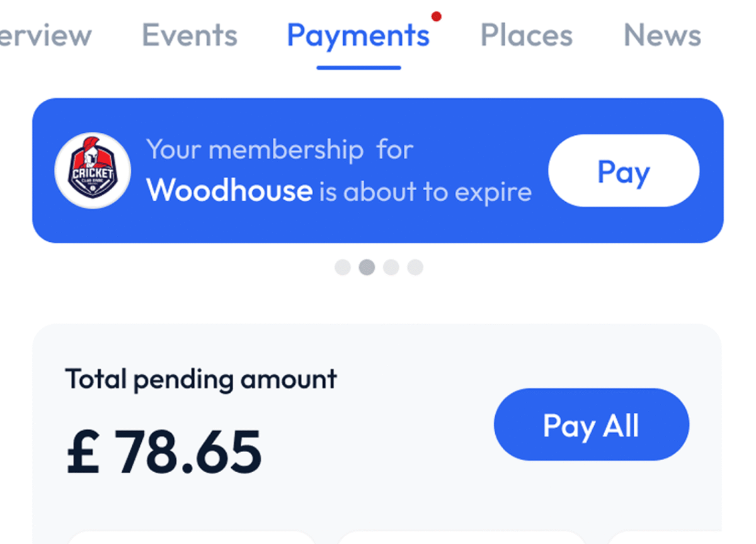
Task: Click the £ 78.65 pending amount
Action: (164, 452)
